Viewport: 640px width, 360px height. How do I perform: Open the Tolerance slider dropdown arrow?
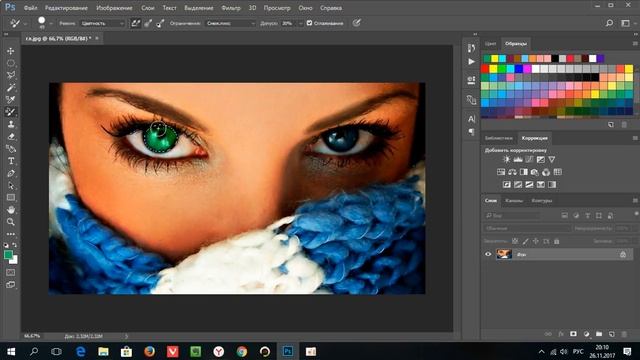tap(301, 24)
